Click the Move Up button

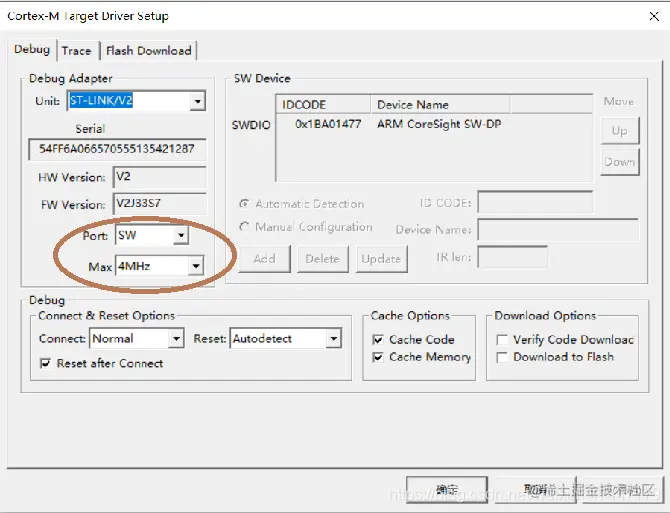(x=620, y=131)
